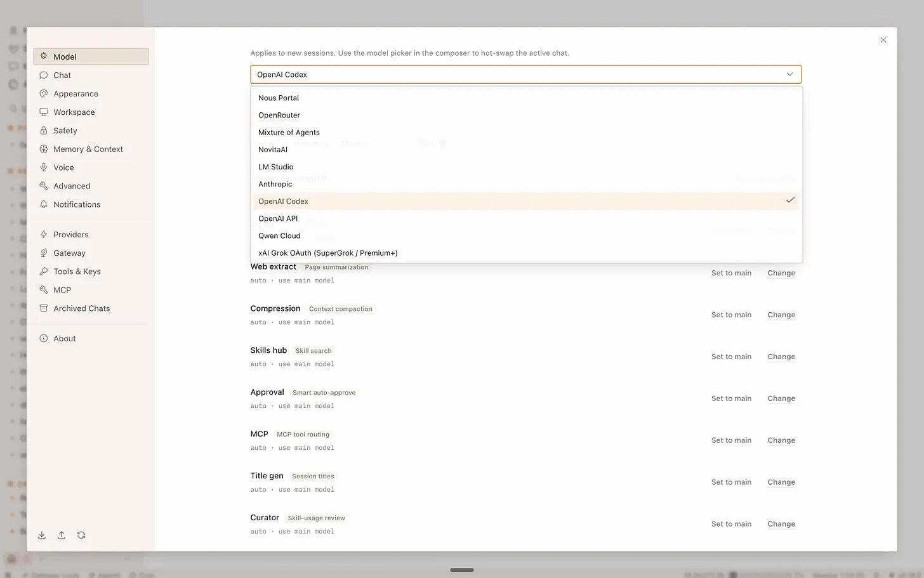The width and height of the screenshot is (924, 578).
Task: Select the Appearance palette icon
Action: (x=44, y=93)
